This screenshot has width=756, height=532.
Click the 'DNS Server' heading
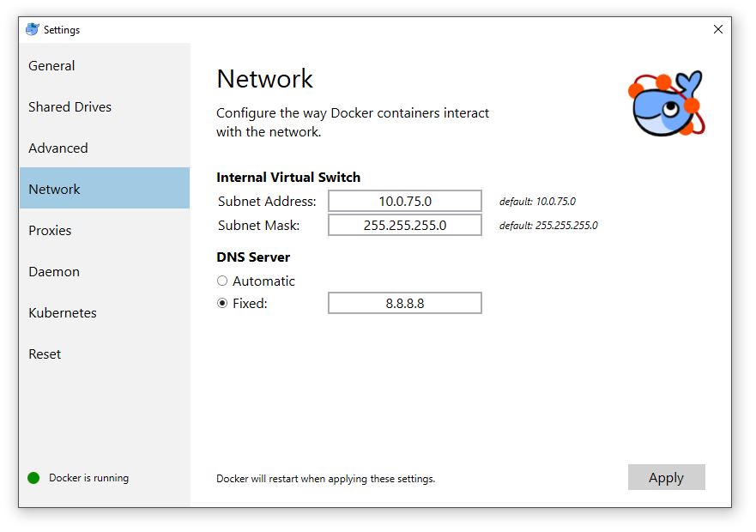coord(253,257)
